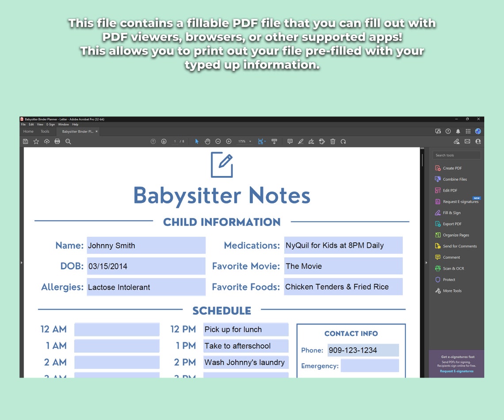Click the Print document icon
This screenshot has width=504, height=420.
pos(57,141)
